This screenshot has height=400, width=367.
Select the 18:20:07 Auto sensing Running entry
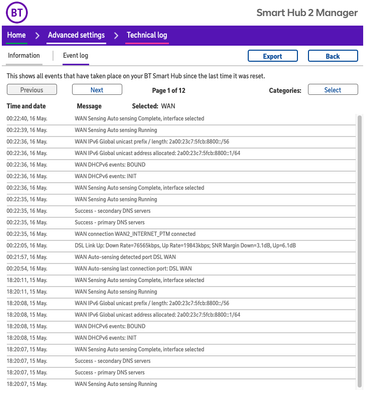[181, 384]
